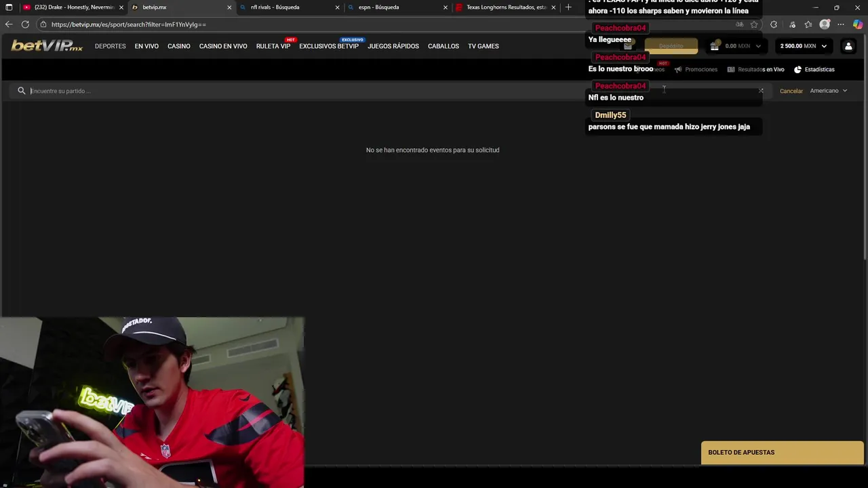Close the Texas Longhorns Resultados tab
This screenshot has width=868, height=488.
pos(553,7)
